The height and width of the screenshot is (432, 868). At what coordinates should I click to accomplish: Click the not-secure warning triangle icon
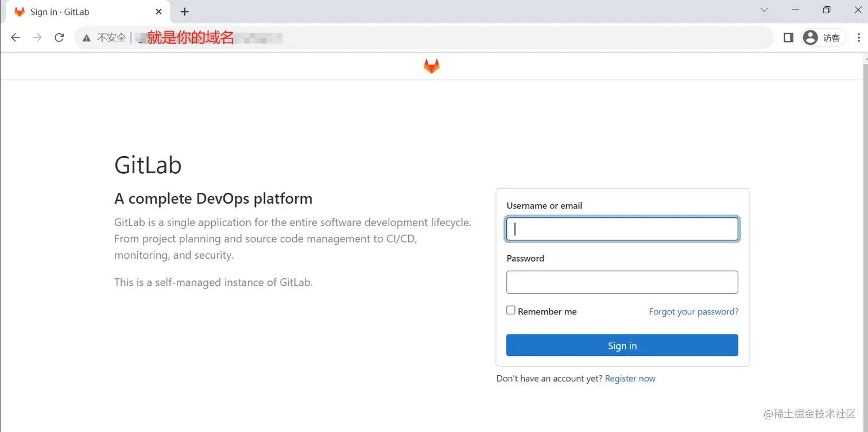pyautogui.click(x=87, y=38)
